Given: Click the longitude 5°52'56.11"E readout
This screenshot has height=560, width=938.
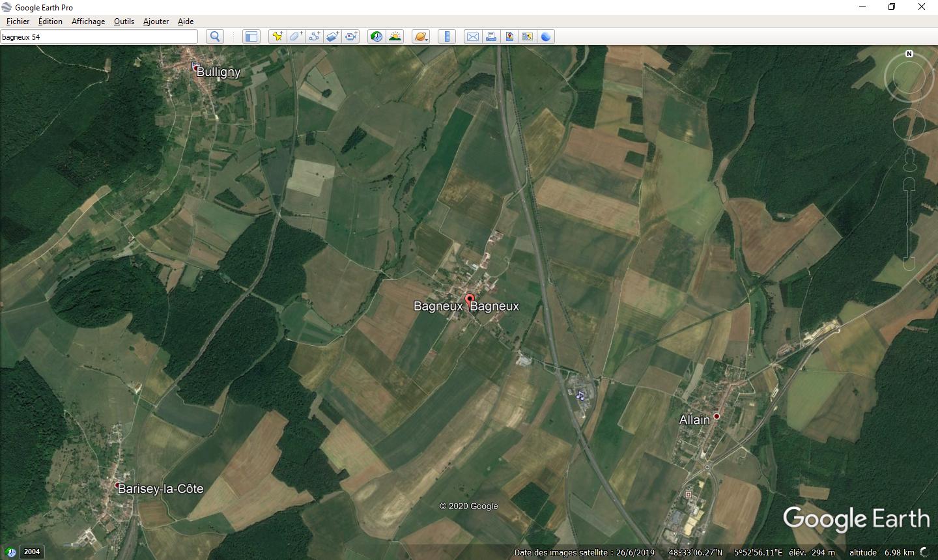Looking at the screenshot, I should tap(758, 553).
